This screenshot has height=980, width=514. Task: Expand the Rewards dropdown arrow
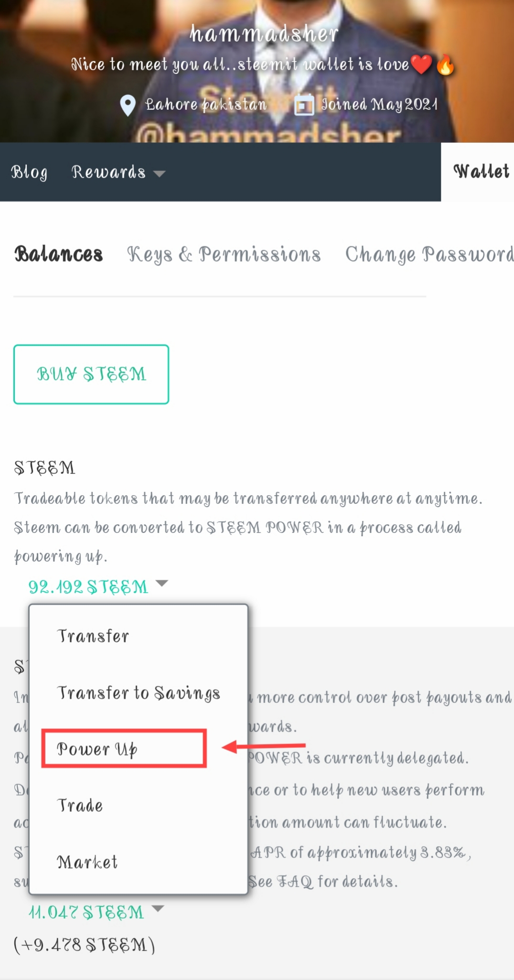(x=160, y=173)
